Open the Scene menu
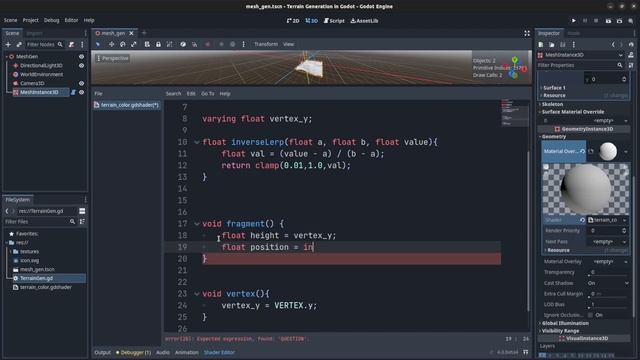Image resolution: width=640 pixels, height=360 pixels. point(11,20)
